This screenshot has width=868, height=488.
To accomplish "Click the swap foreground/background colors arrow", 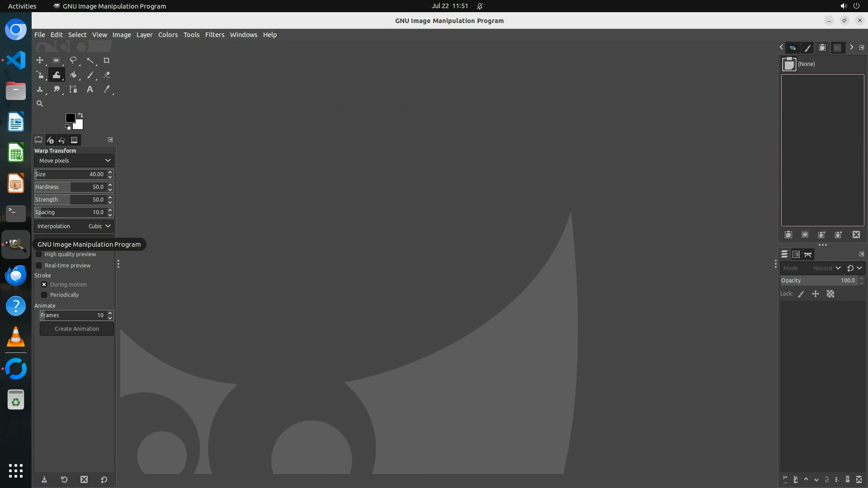I will [x=80, y=115].
